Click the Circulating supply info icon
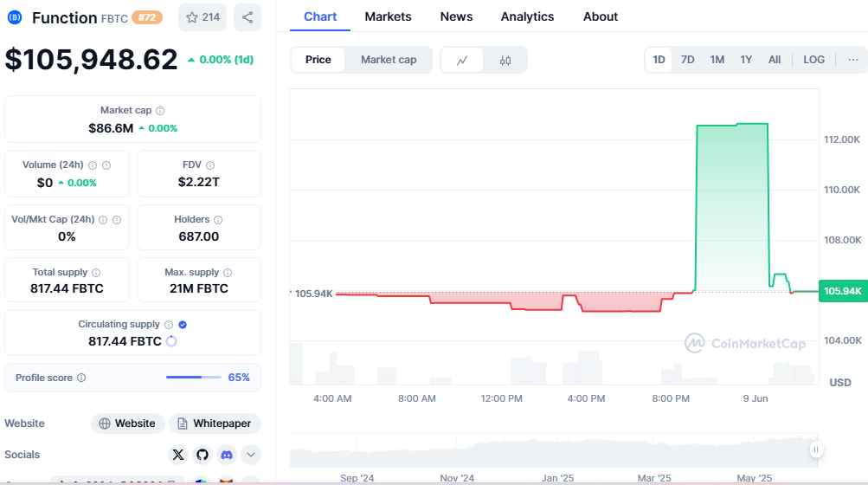The width and height of the screenshot is (868, 485). coord(169,325)
